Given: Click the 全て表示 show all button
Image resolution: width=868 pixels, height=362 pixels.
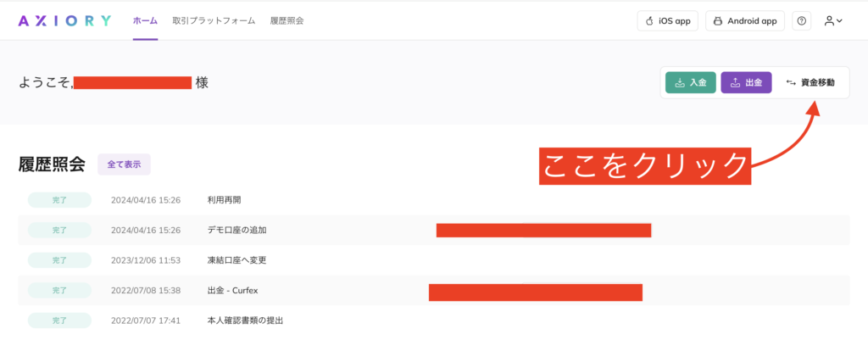Looking at the screenshot, I should pos(124,164).
